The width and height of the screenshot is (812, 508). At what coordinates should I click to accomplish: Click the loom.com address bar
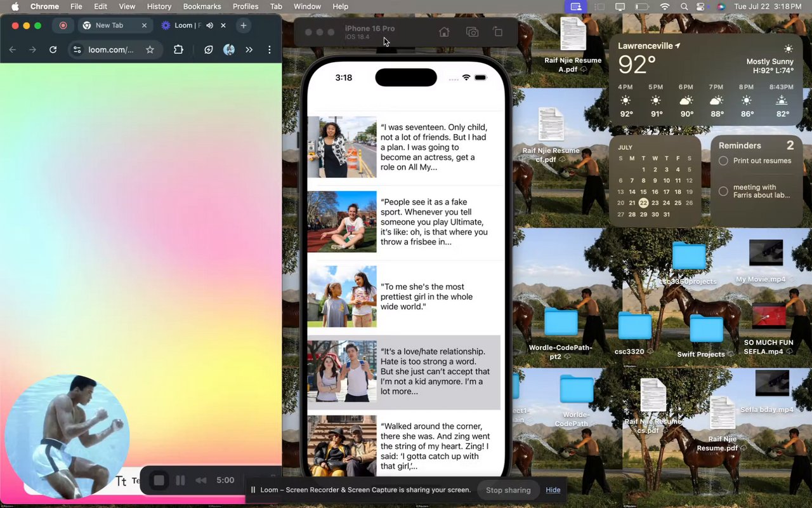[x=115, y=50]
